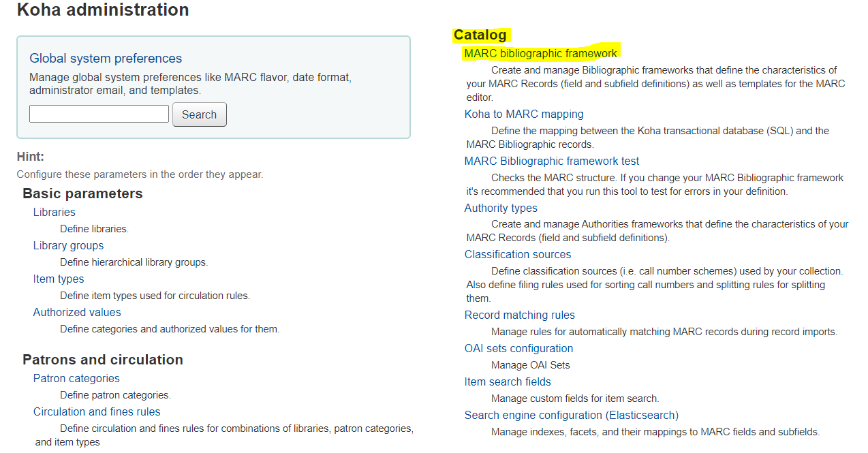The image size is (868, 453).
Task: Click the Patrons and circulation heading
Action: click(103, 360)
